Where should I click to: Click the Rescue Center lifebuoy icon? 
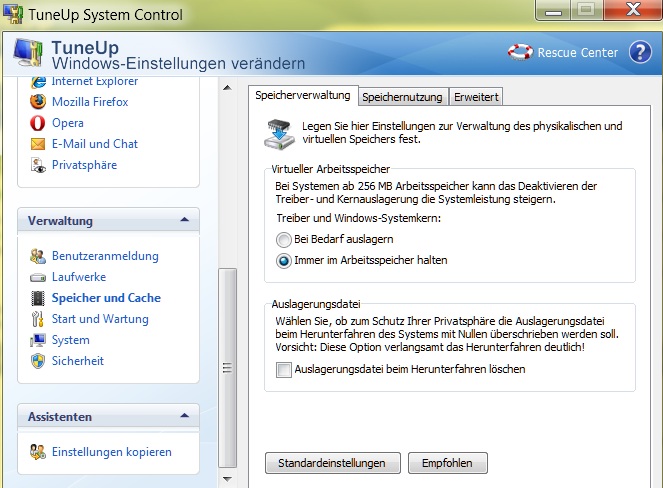click(520, 52)
